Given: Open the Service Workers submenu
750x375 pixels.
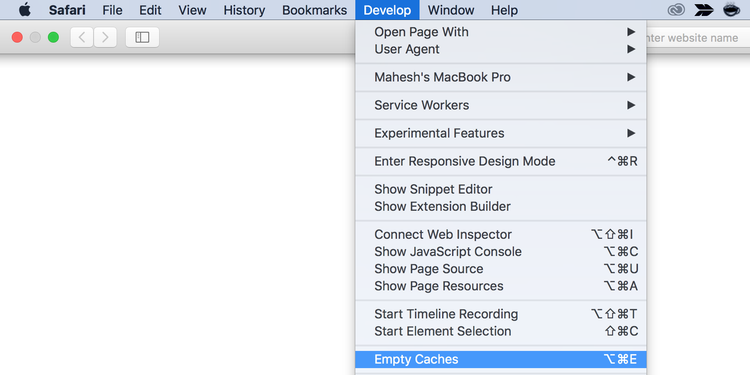Looking at the screenshot, I should 501,105.
